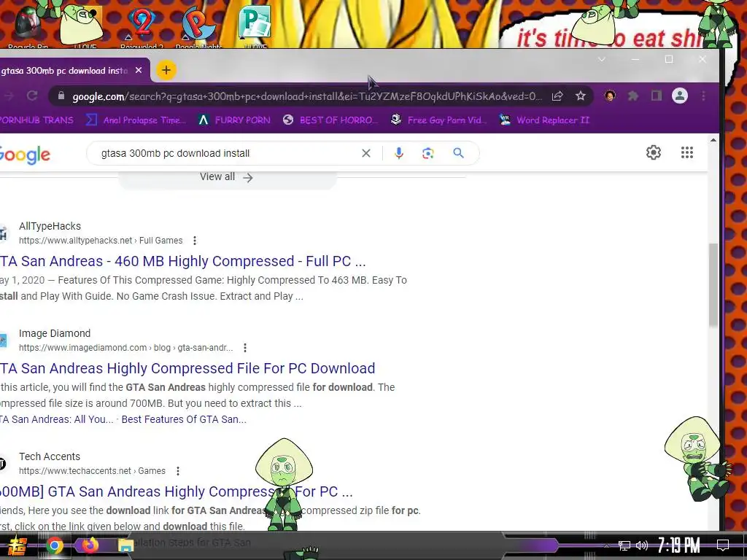The width and height of the screenshot is (747, 560).
Task: Open a new tab with yellow plus button
Action: 166,71
